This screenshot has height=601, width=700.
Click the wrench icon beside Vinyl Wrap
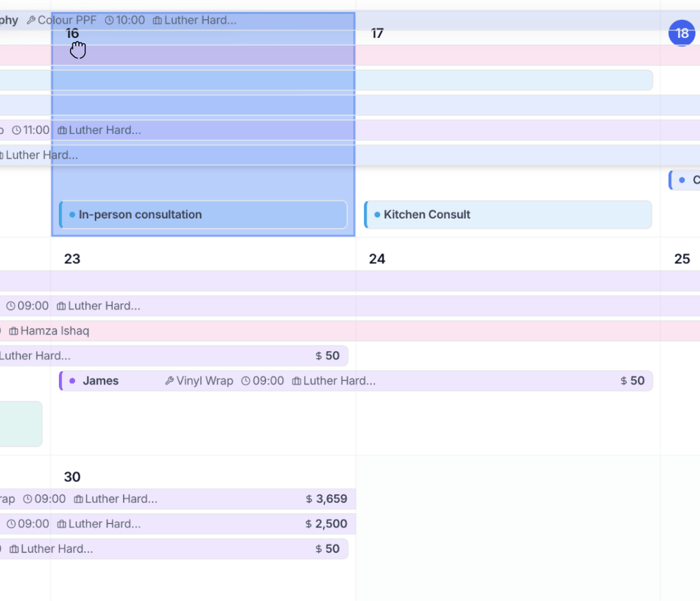(170, 381)
